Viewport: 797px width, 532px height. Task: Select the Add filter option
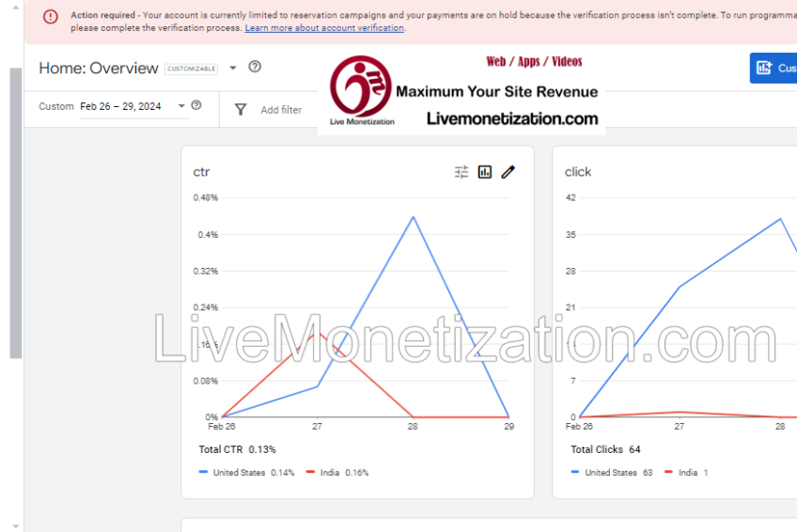281,110
